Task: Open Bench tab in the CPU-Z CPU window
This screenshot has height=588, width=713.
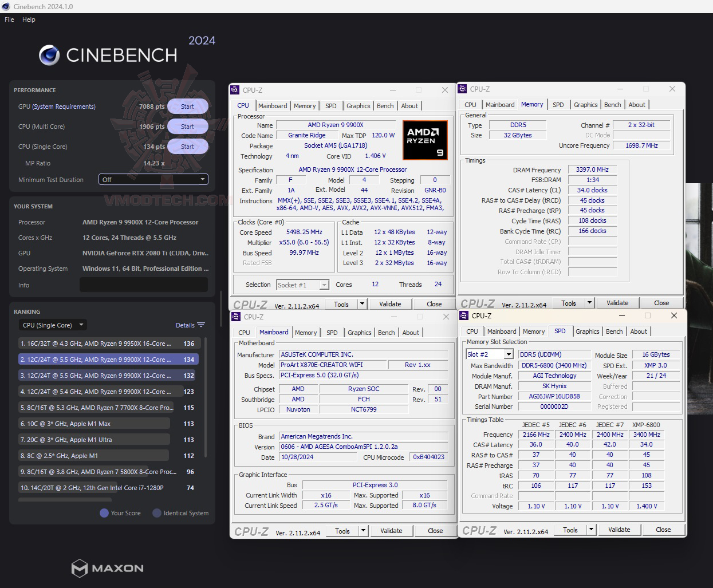Action: 385,106
